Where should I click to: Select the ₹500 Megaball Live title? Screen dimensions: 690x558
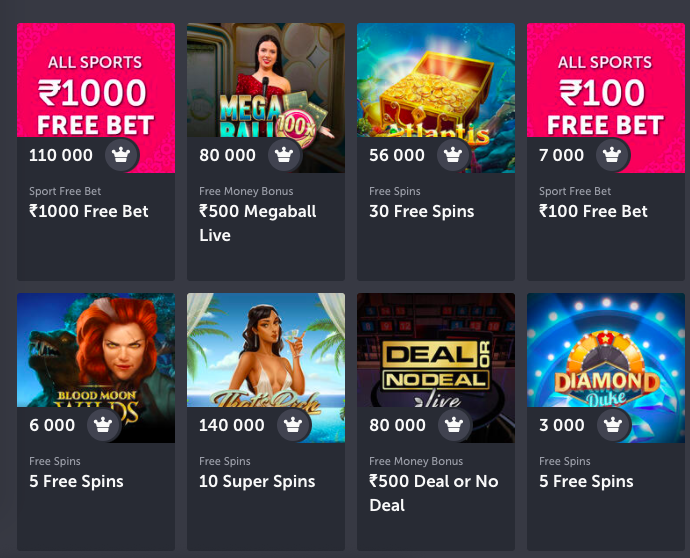(x=257, y=223)
